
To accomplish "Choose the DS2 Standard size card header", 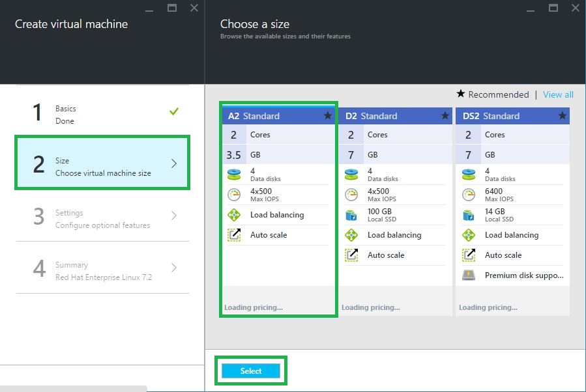I will coord(513,116).
